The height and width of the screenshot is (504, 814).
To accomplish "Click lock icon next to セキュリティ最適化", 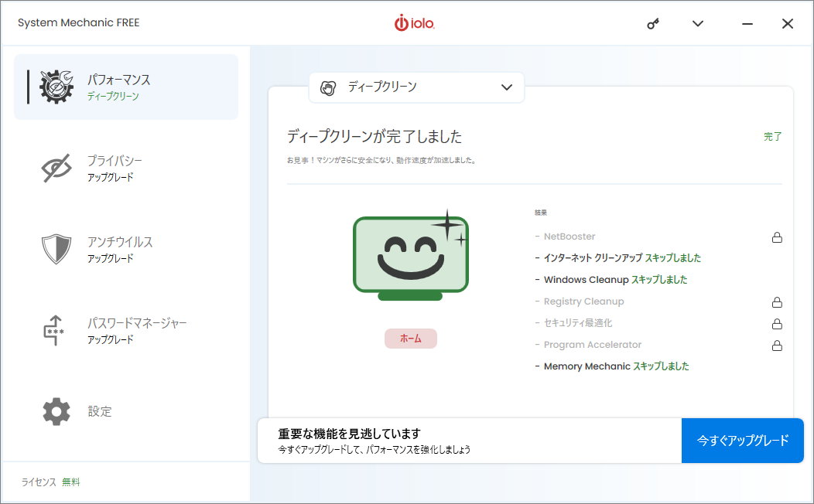I will (x=777, y=324).
